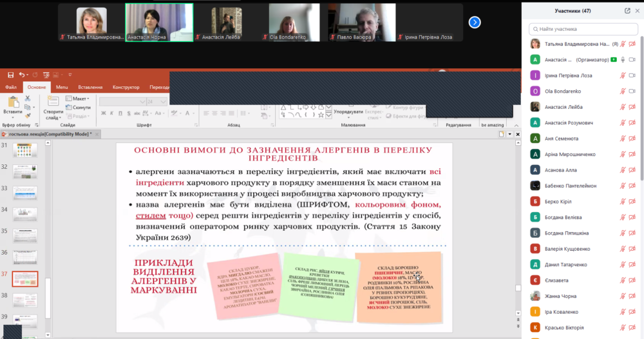The height and width of the screenshot is (339, 644).
Task: Toggle Ірина Петрівна Лоза microphone icon
Action: point(623,75)
